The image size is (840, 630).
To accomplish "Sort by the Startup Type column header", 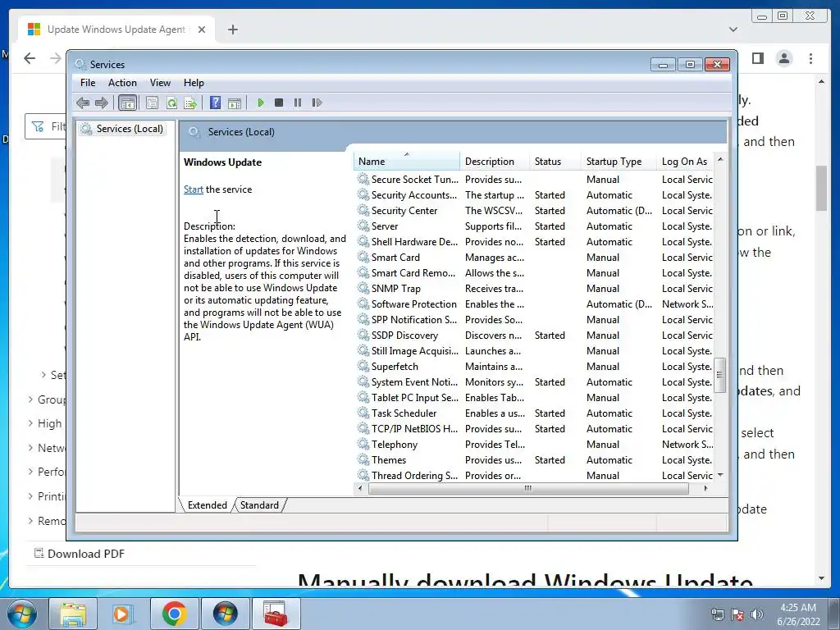I will (x=619, y=162).
